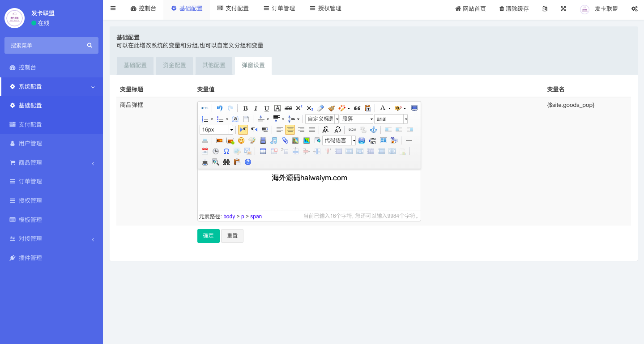Open 订单管理 in the top navigation
This screenshot has width=644, height=344.
pos(279,8)
